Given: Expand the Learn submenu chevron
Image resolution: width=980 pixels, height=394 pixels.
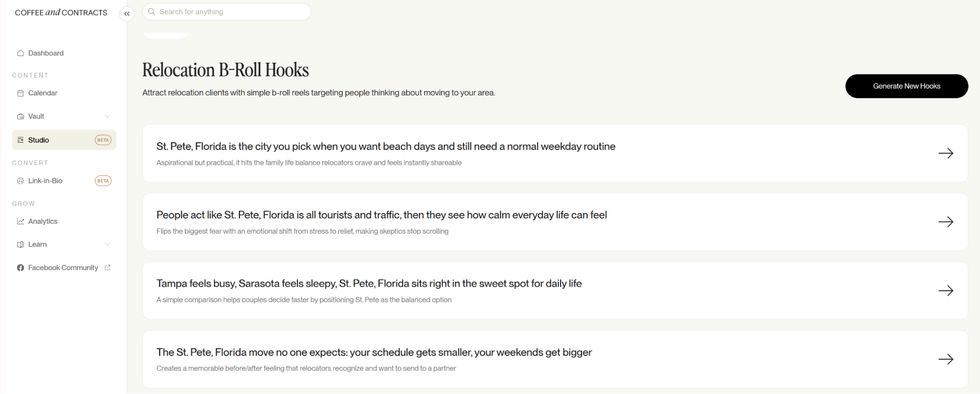Looking at the screenshot, I should (107, 244).
